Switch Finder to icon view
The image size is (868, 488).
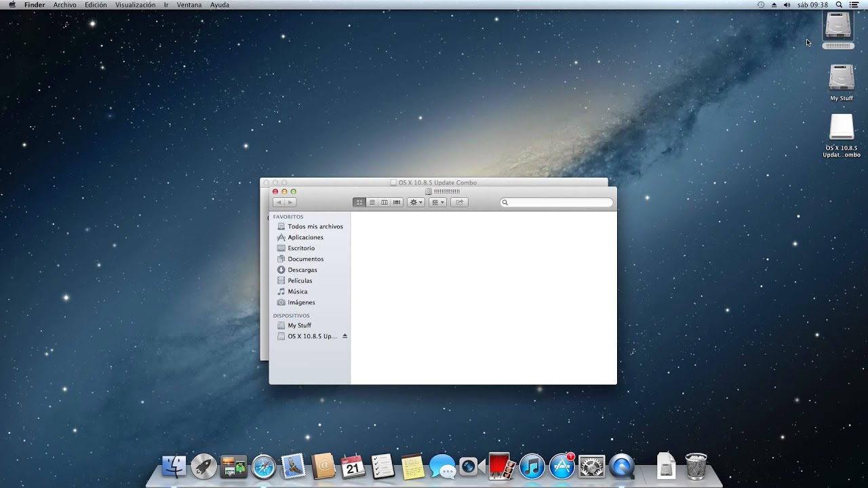(x=359, y=202)
